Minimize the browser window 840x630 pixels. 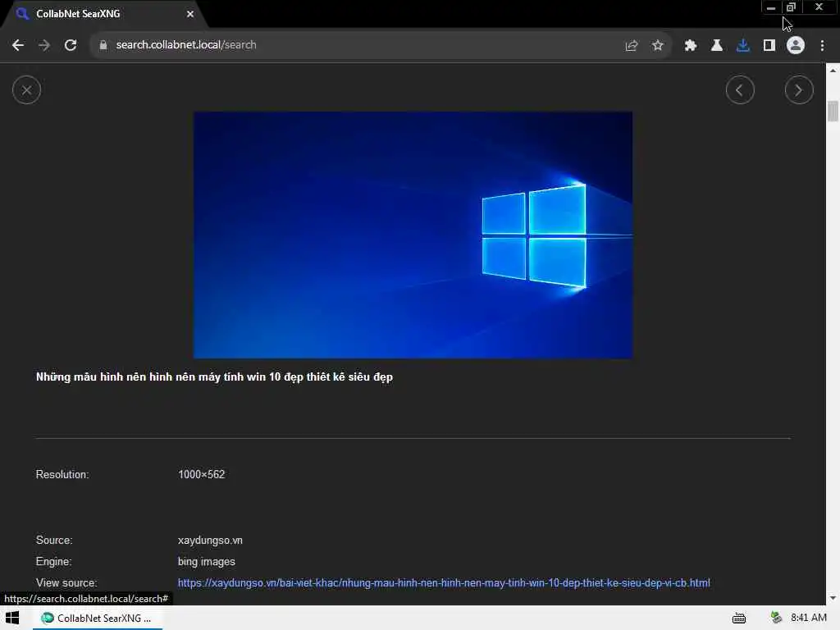(x=770, y=7)
